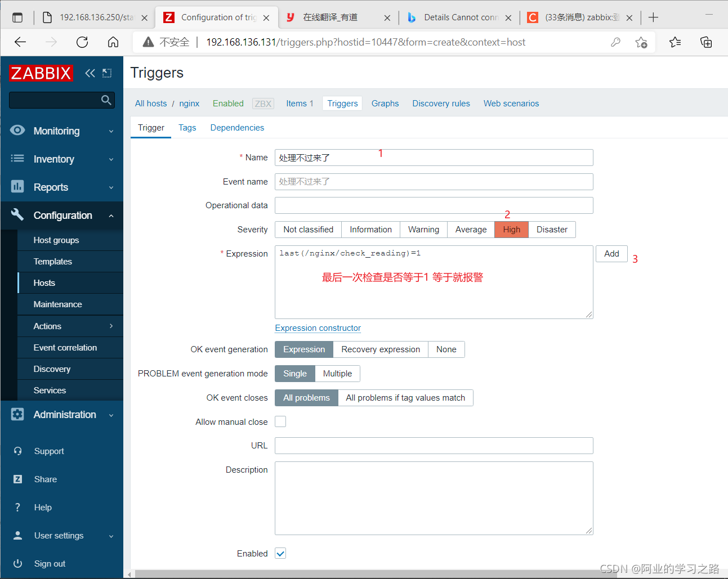Viewport: 728px width, 579px height.
Task: Click the Zabbix logo
Action: (x=41, y=73)
